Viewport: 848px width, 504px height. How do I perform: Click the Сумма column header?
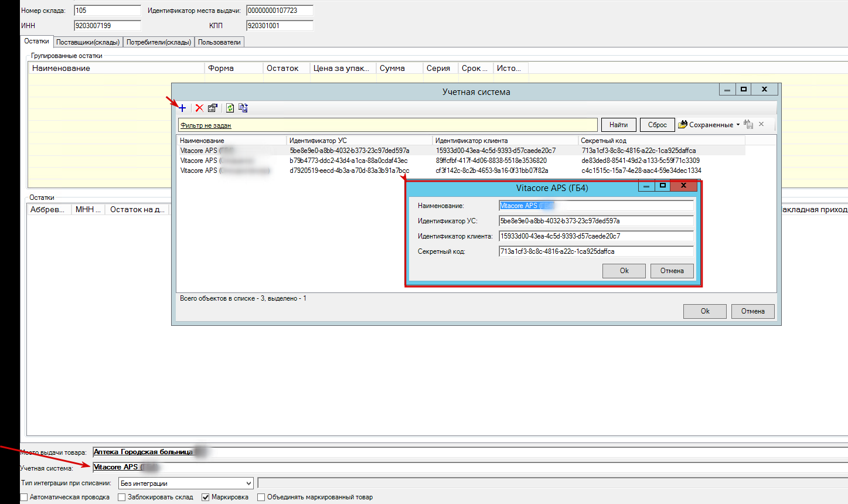(400, 69)
